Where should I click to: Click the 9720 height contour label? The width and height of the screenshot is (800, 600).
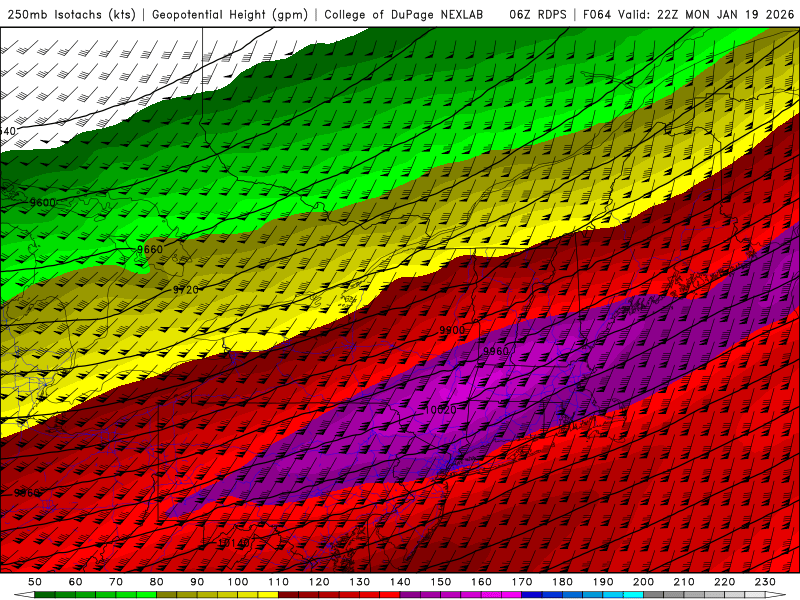pos(186,290)
